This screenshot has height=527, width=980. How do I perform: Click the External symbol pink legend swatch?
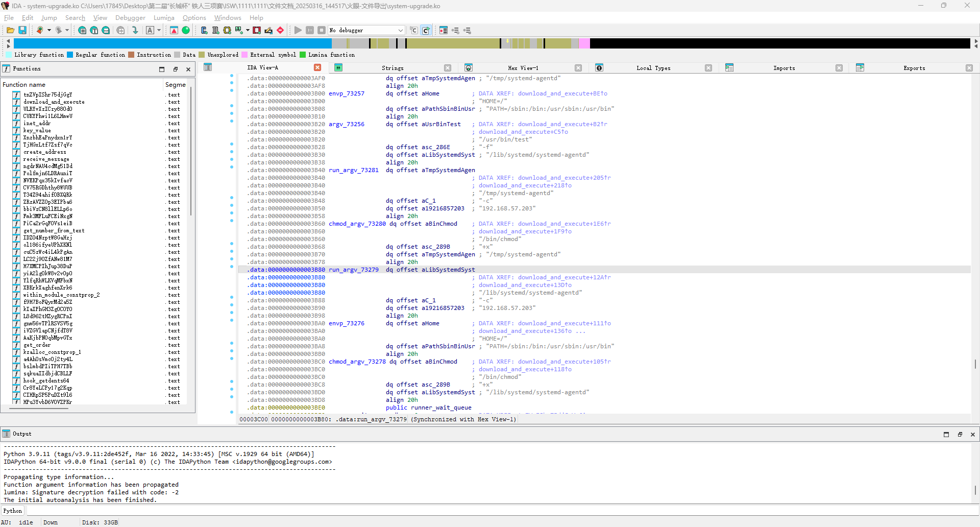[244, 55]
